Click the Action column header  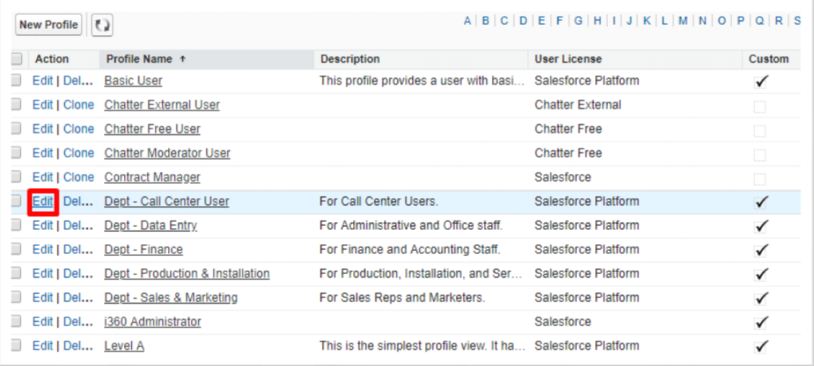click(x=64, y=59)
